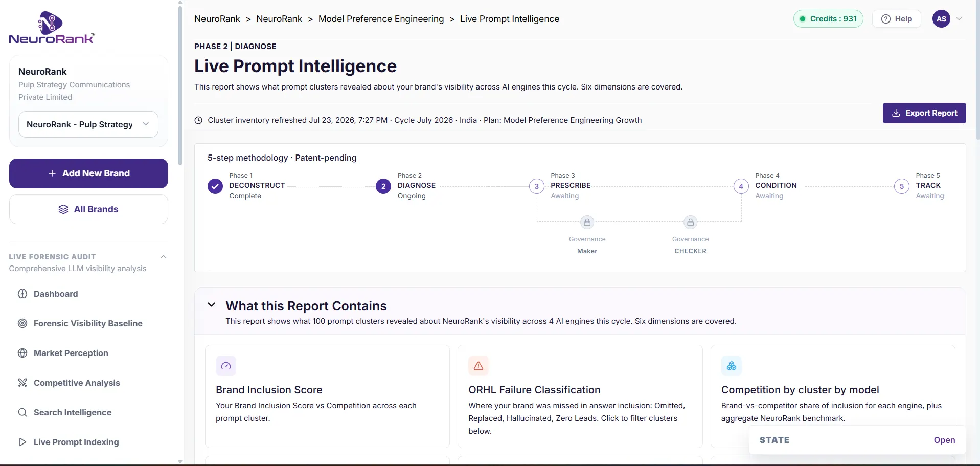Open the Model Preference Engineering breadcrumb
This screenshot has width=980, height=466.
point(381,19)
